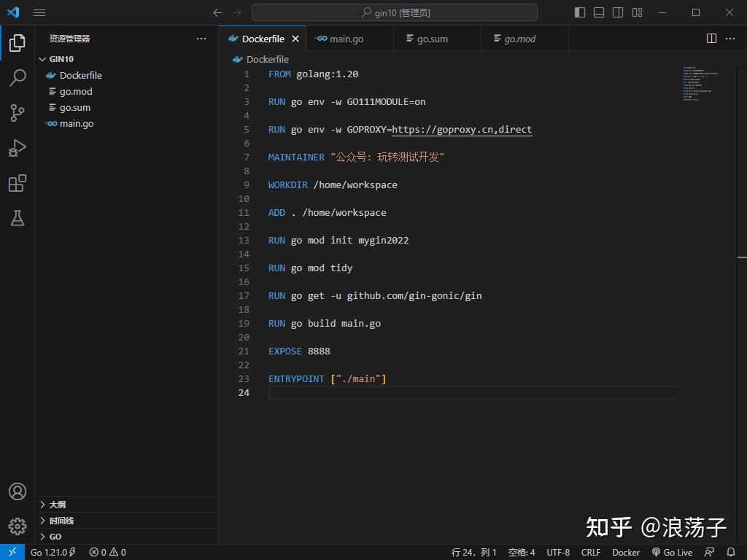Screen dimensions: 747x560
Task: Toggle the split editor icon
Action: click(x=710, y=38)
